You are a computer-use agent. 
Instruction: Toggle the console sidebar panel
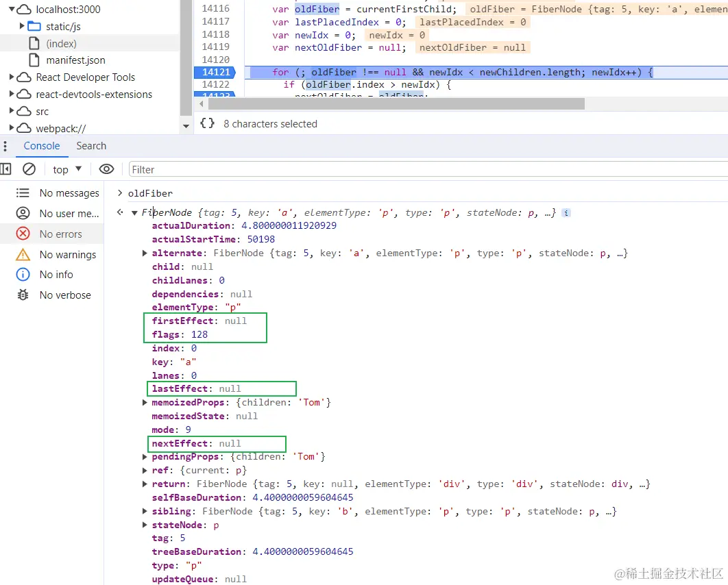5,169
